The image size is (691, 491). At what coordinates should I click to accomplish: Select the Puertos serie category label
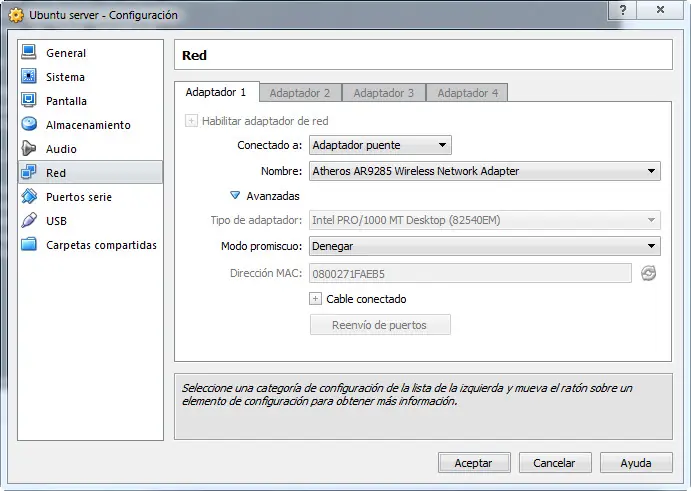coord(79,197)
